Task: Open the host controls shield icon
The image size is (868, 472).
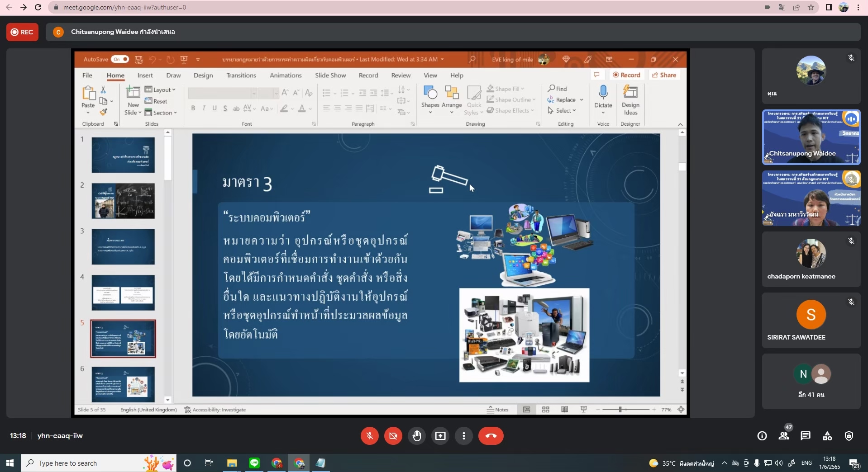Action: tap(849, 436)
